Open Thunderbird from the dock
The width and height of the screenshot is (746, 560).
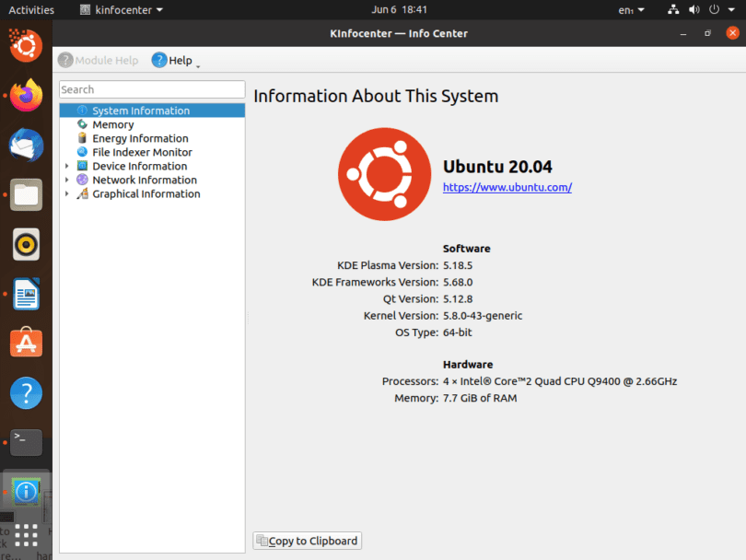point(25,146)
